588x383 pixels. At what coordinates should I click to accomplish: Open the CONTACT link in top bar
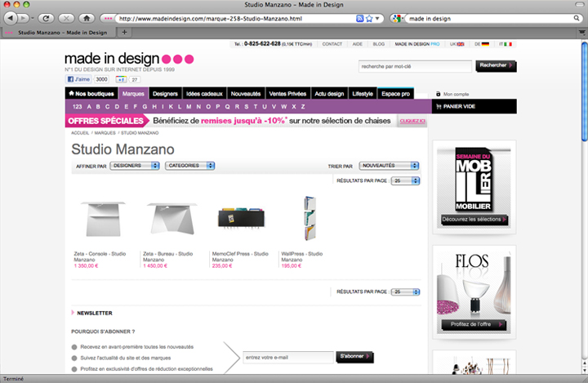click(332, 44)
